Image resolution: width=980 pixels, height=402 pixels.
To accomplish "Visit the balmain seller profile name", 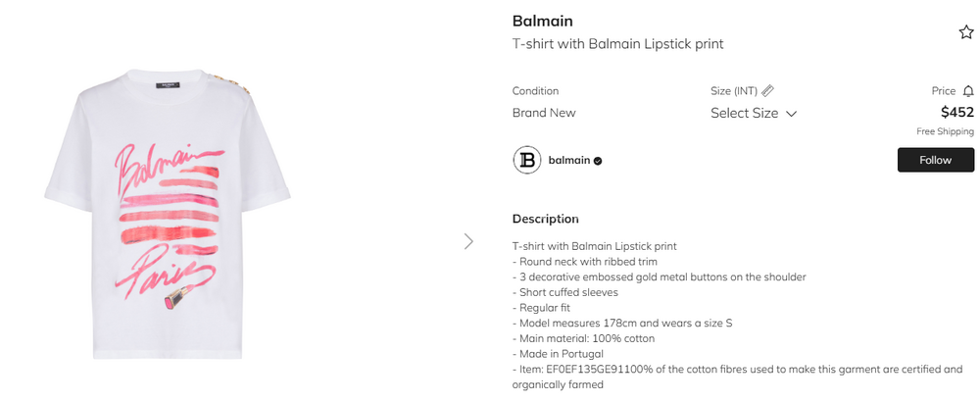I will pos(568,160).
